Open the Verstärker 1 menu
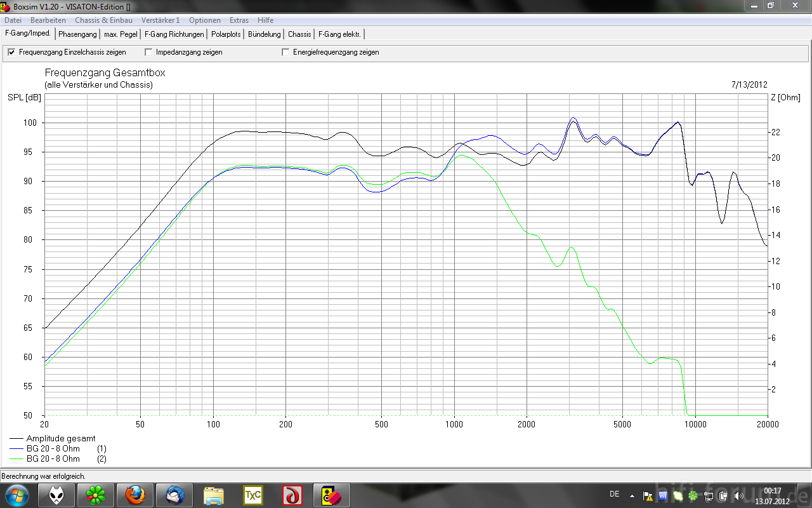The image size is (812, 508). (160, 20)
